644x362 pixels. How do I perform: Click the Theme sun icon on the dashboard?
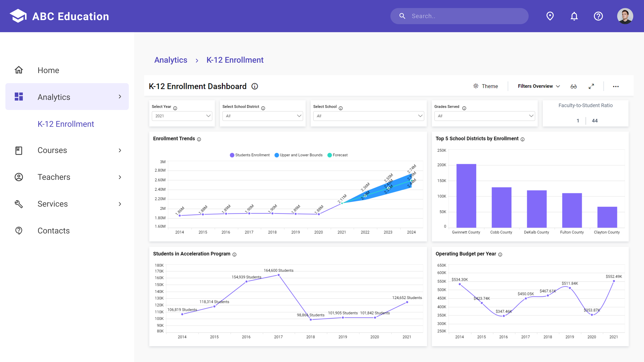(476, 86)
